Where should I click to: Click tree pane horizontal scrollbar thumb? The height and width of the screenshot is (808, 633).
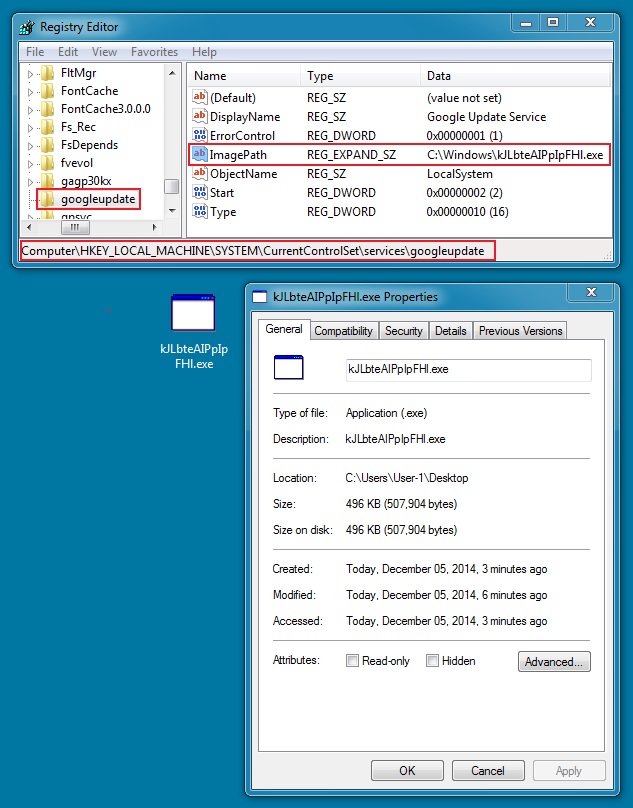pyautogui.click(x=75, y=227)
